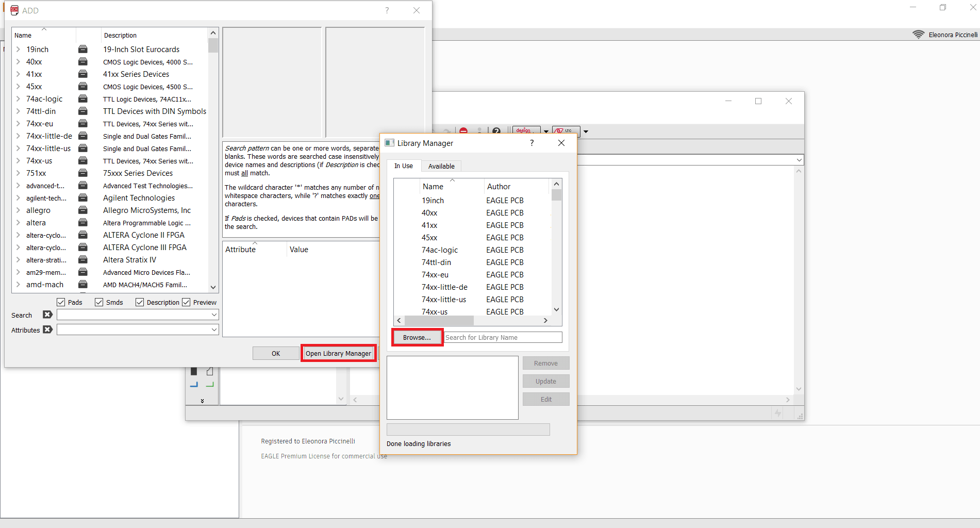
Task: Select 'ALTERA Cyclone II FPGA' description
Action: tap(144, 235)
